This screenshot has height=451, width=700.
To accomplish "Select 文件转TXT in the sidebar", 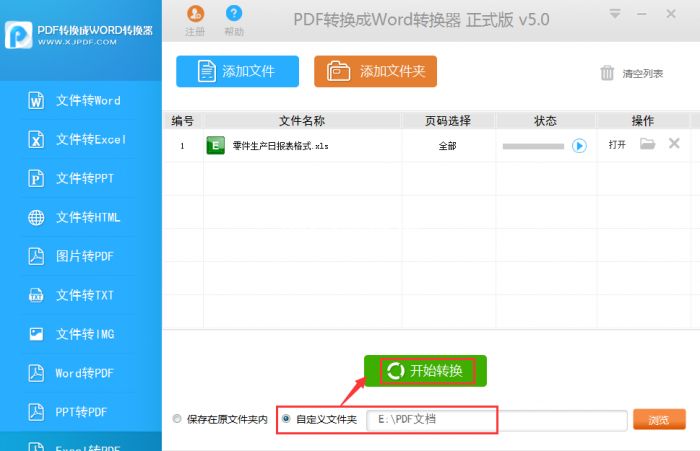I will [x=81, y=295].
